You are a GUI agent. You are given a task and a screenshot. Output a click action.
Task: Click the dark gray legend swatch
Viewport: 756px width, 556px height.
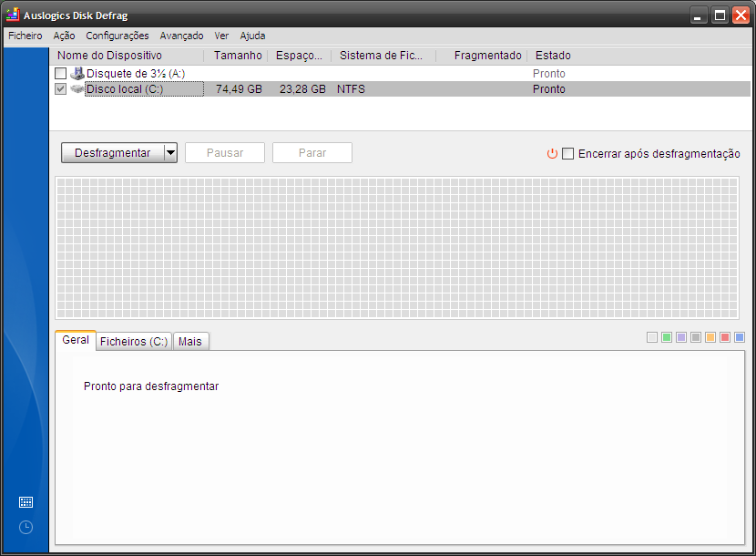(695, 337)
